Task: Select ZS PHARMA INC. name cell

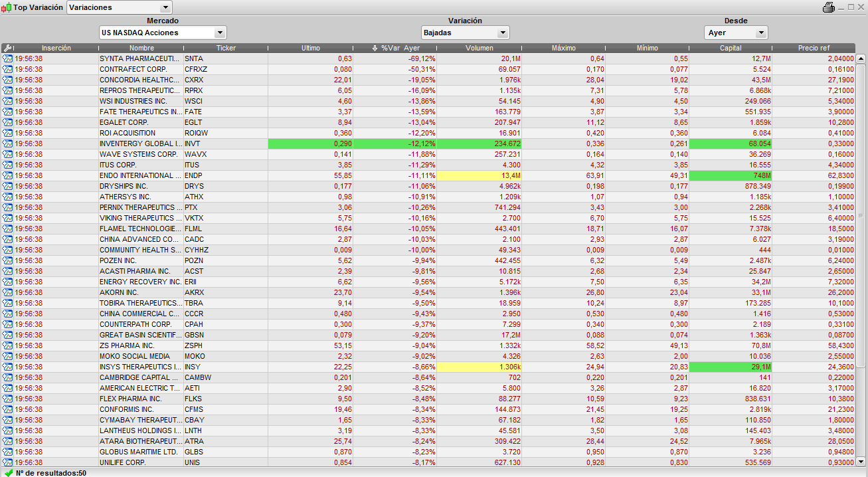Action: click(141, 345)
